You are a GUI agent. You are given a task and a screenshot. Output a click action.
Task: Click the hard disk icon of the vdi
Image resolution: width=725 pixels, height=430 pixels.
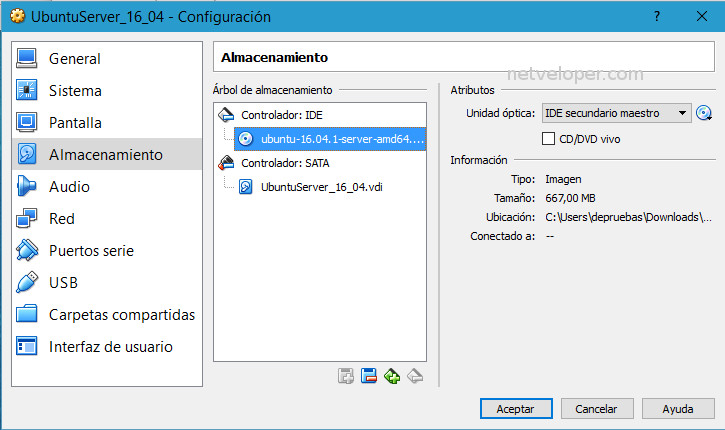point(246,187)
